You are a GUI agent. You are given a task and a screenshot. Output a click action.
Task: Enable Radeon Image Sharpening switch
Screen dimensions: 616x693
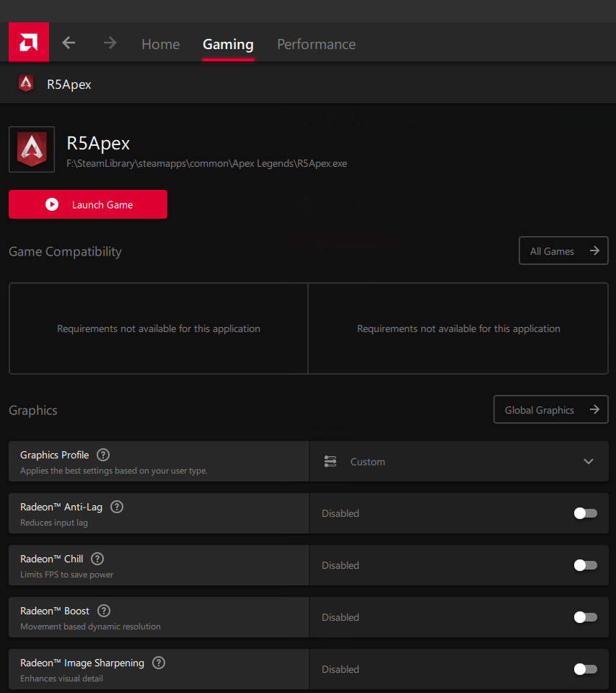585,669
